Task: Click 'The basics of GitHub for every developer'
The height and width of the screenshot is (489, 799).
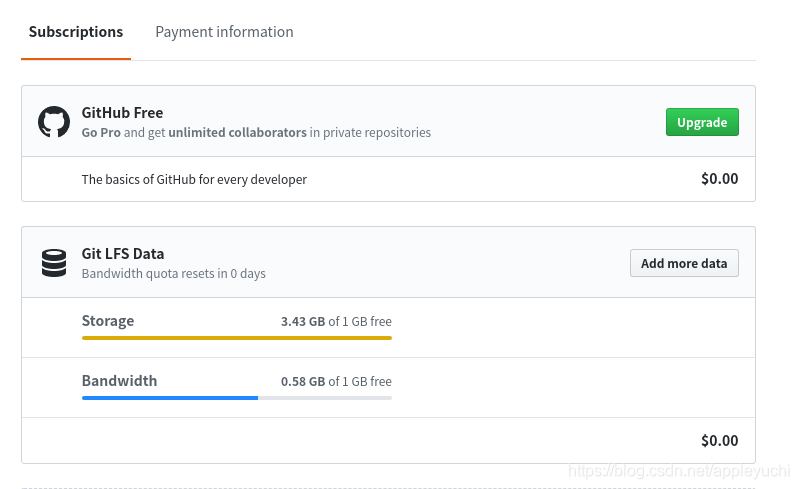Action: (x=194, y=179)
